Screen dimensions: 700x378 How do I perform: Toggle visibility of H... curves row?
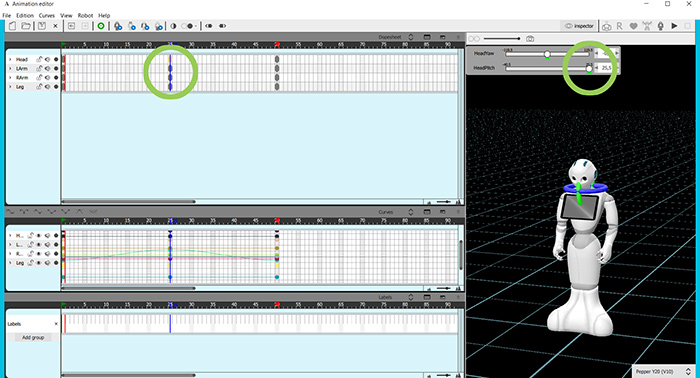coord(39,235)
